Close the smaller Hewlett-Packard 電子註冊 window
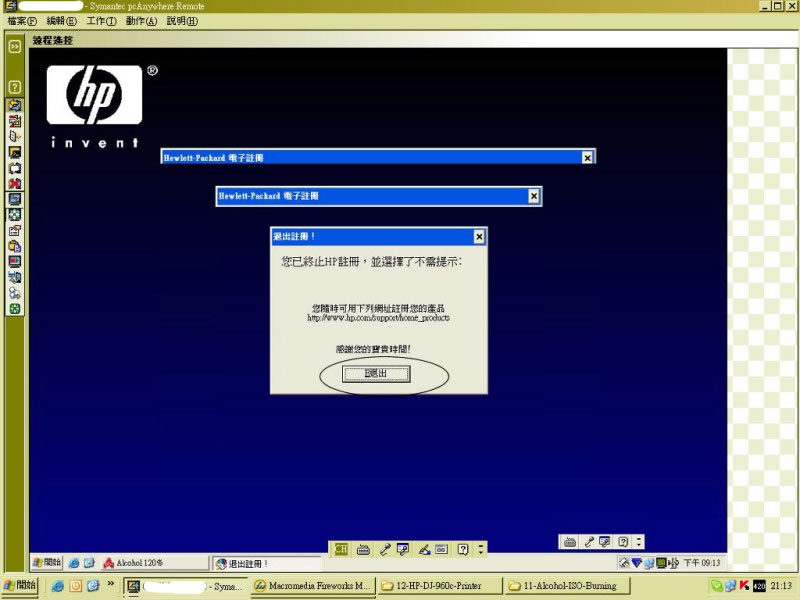Screen dimensions: 800x600 coord(534,196)
